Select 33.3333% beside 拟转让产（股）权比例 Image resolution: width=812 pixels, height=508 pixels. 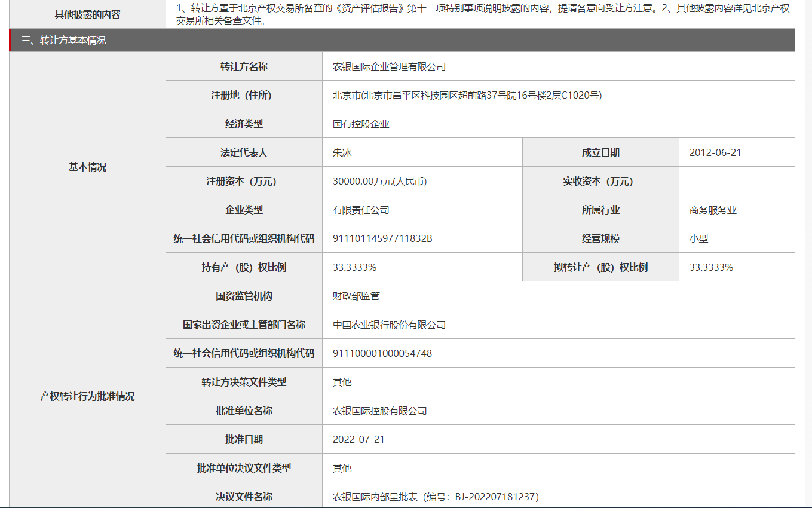point(711,268)
